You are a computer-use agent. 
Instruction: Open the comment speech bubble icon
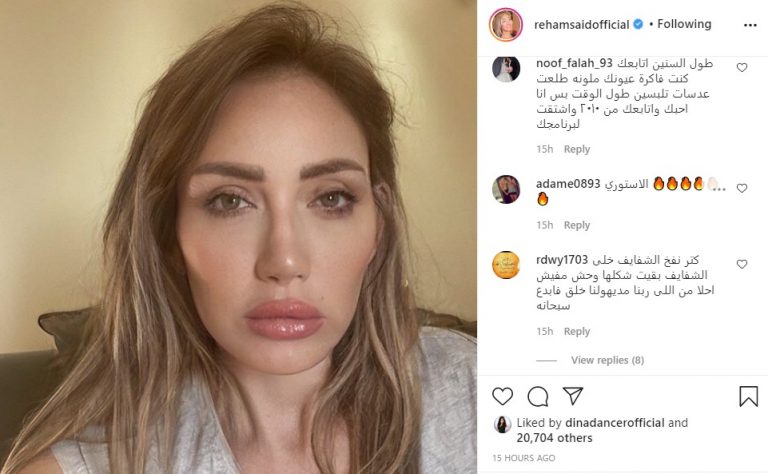point(537,396)
